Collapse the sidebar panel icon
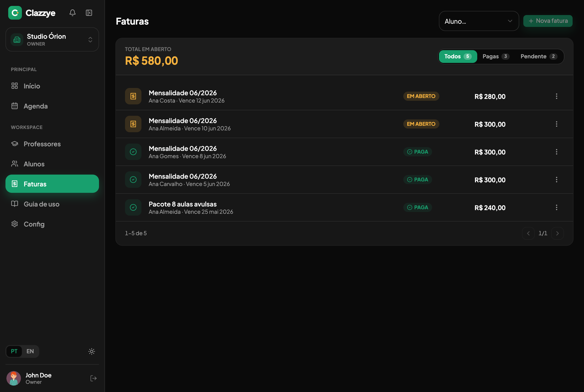 [89, 13]
